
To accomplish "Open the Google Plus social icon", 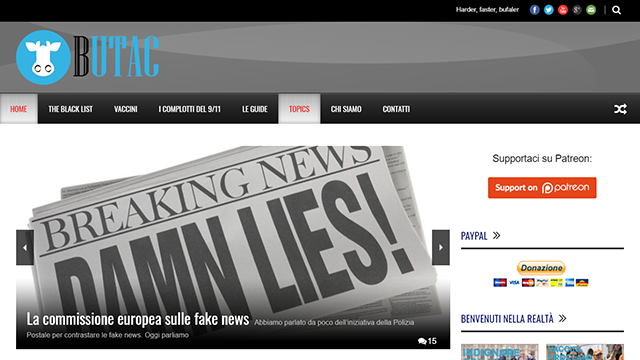I will [577, 10].
